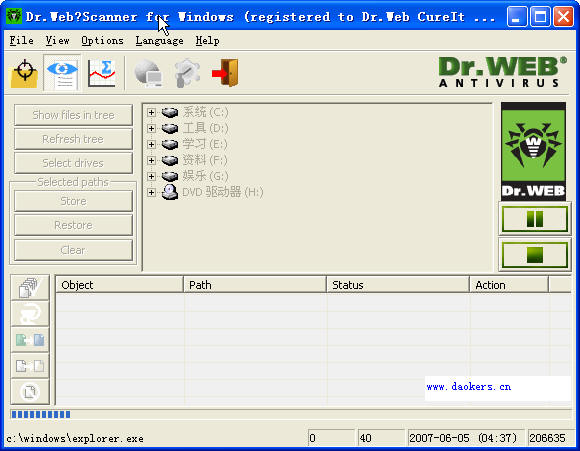580x451 pixels.
Task: Click the select all files icon
Action: pyautogui.click(x=30, y=287)
